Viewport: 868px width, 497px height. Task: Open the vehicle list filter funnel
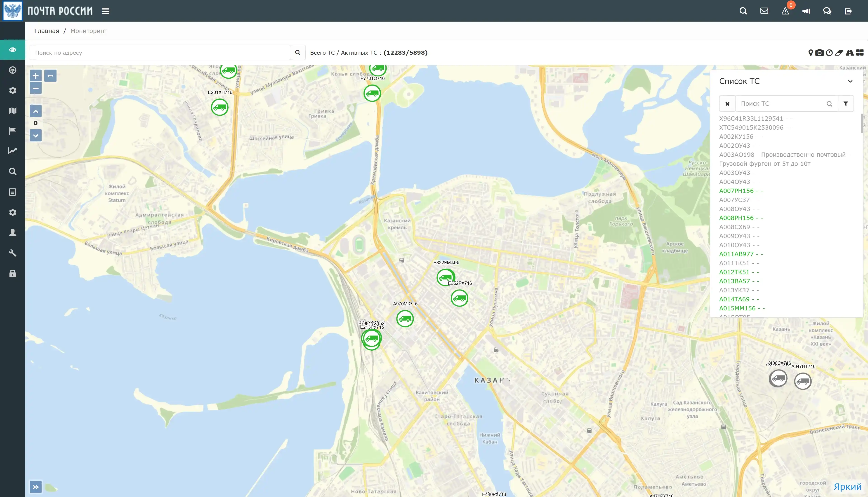(845, 103)
